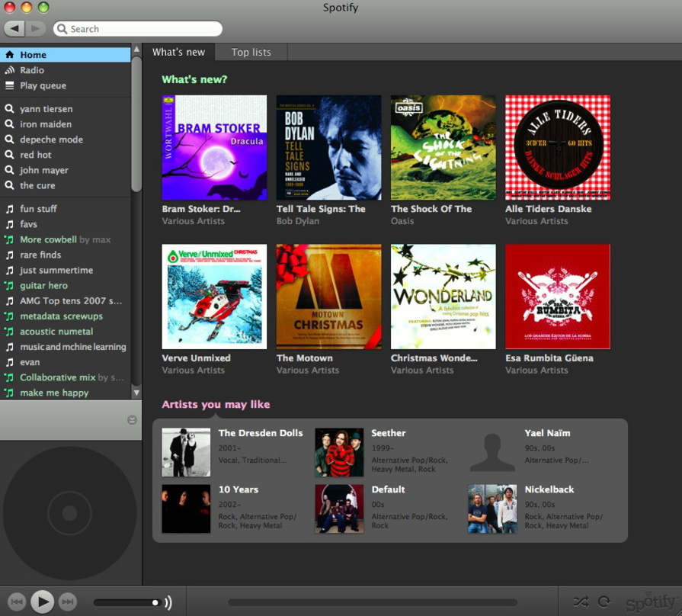The image size is (682, 616).
Task: Click the 'Oasis' artist link
Action: pos(402,221)
